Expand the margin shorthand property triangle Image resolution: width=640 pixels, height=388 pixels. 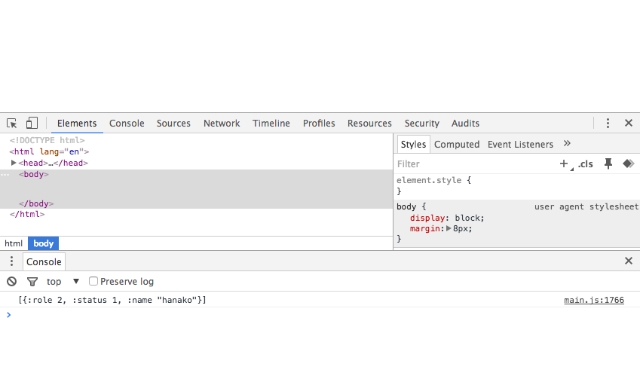click(x=449, y=228)
